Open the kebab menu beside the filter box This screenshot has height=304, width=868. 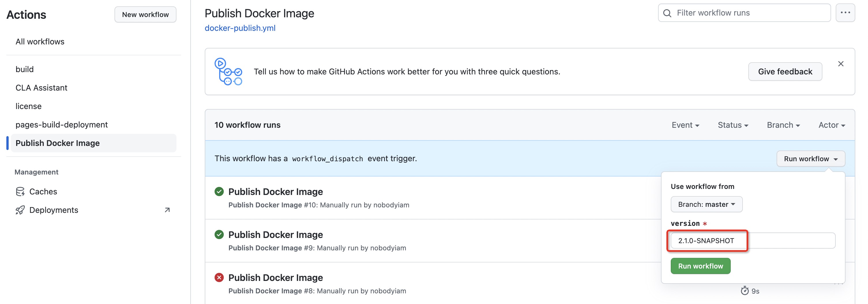pyautogui.click(x=846, y=13)
